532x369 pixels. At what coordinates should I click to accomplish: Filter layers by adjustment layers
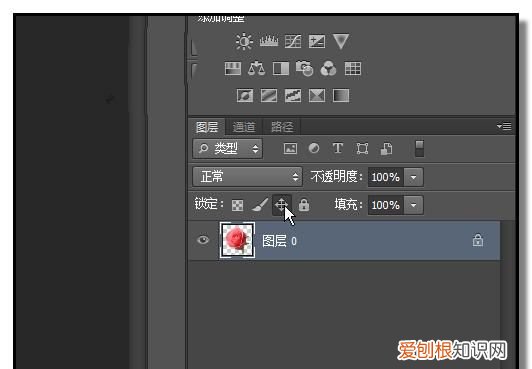(314, 148)
